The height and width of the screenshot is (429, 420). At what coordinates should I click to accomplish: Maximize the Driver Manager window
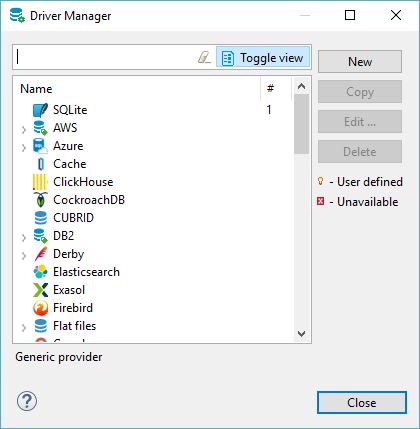tap(350, 15)
